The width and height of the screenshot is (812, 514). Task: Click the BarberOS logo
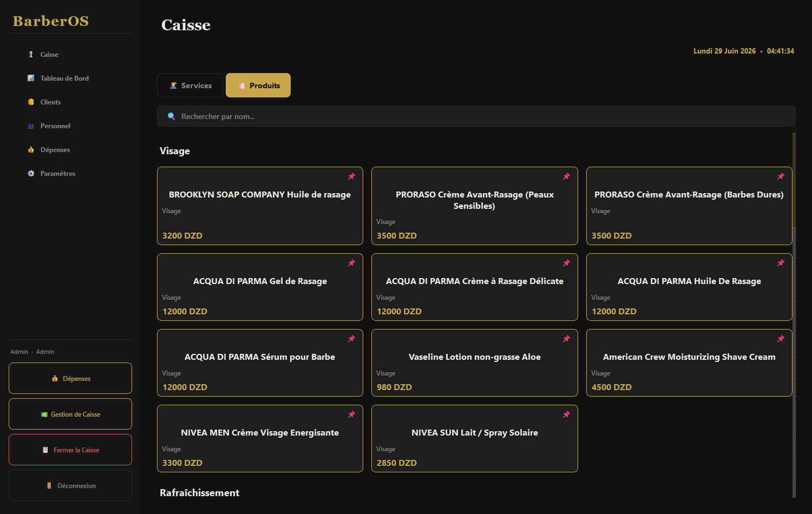coord(51,21)
